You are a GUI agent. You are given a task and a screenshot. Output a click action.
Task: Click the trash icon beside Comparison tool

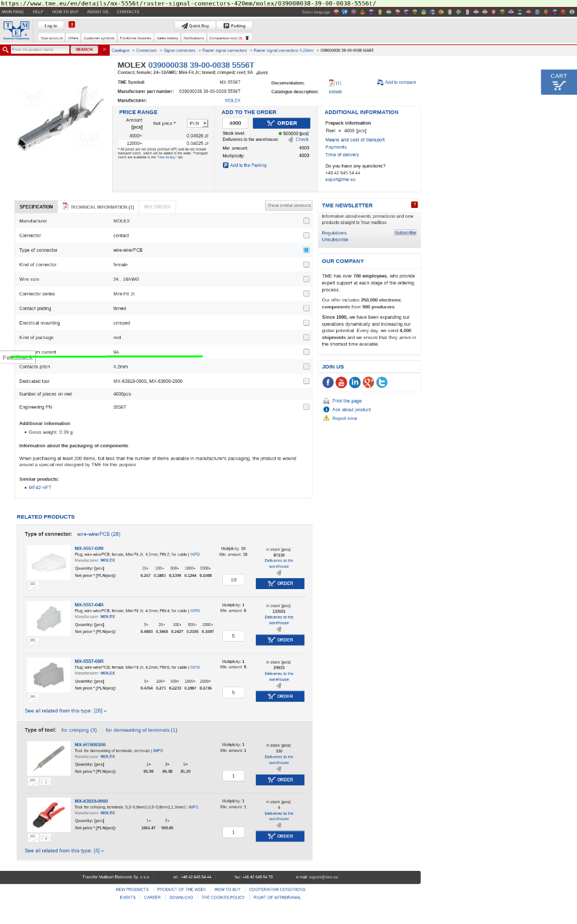coord(247,38)
